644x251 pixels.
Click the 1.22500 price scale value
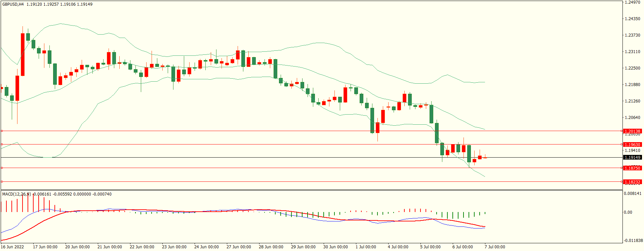(x=632, y=68)
